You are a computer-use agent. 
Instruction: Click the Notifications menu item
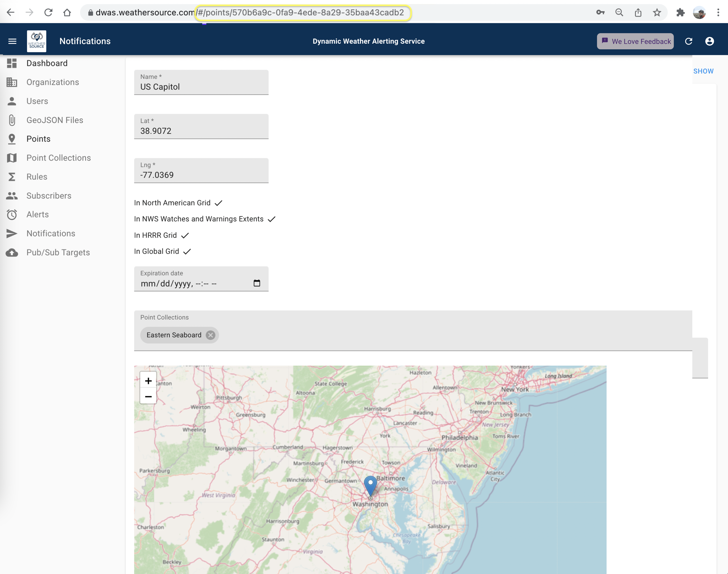coord(51,233)
